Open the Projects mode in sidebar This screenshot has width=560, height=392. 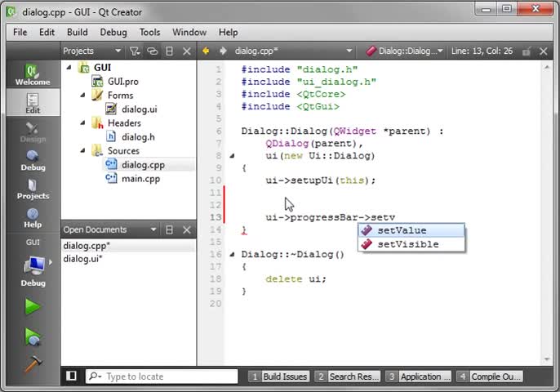33,189
